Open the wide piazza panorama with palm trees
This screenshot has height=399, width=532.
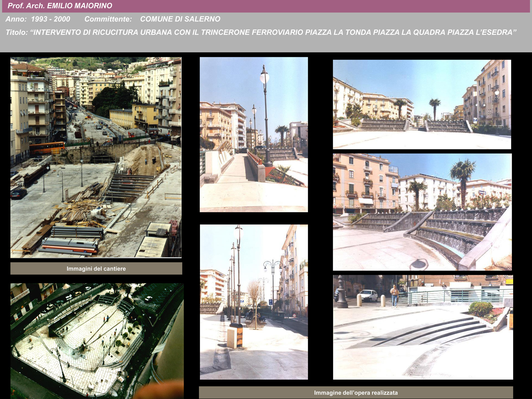(422, 104)
